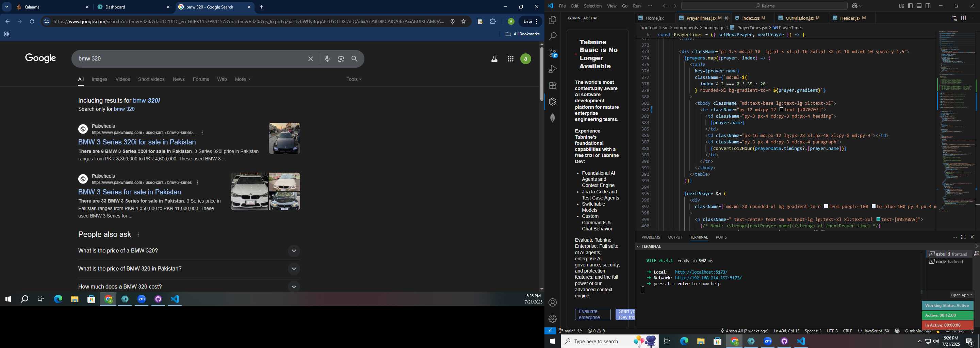Click the Split Editor Right icon
This screenshot has height=348, width=980.
(x=963, y=18)
